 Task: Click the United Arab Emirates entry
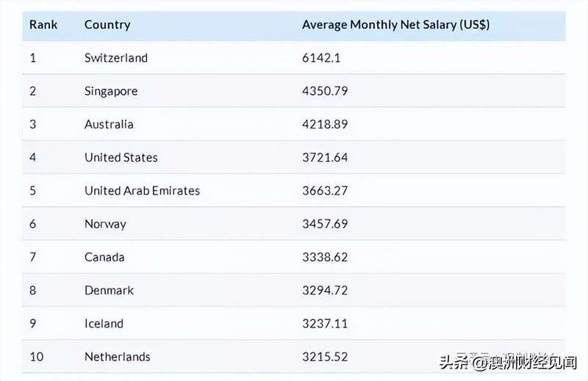coord(142,191)
